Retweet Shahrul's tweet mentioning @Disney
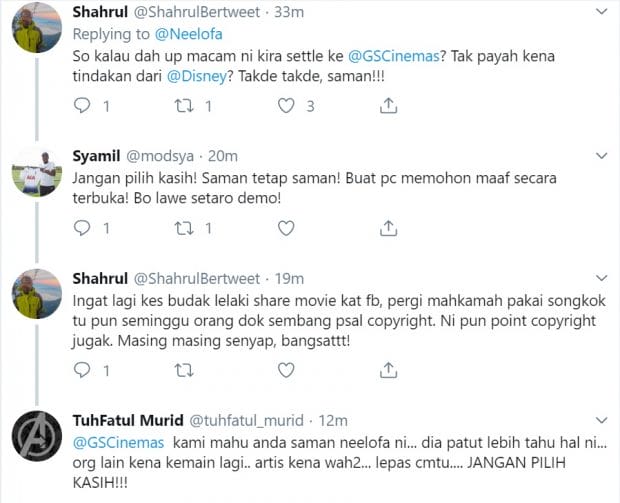This screenshot has height=503, width=620. [184, 105]
